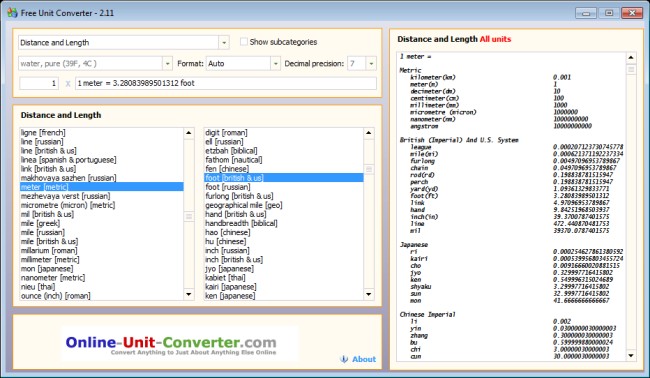The height and width of the screenshot is (378, 650).
Task: Minimize the Free Unit Converter window
Action: (586, 13)
